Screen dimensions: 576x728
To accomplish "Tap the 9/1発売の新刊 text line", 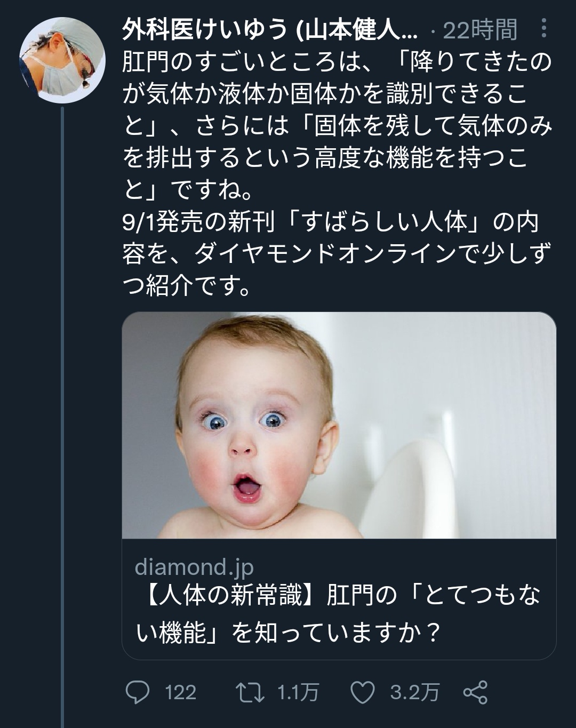I will (x=331, y=222).
